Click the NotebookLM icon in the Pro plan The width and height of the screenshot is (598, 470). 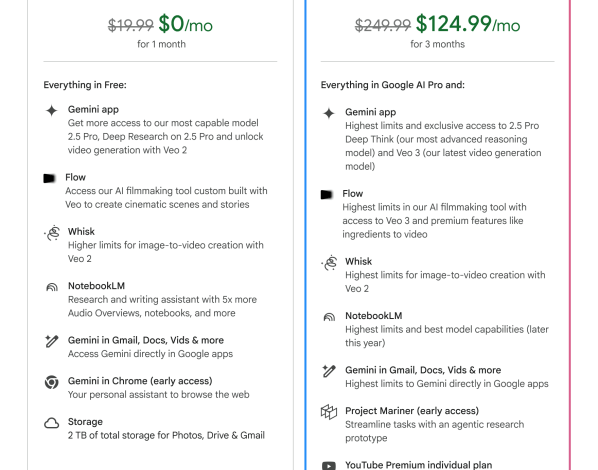point(52,287)
